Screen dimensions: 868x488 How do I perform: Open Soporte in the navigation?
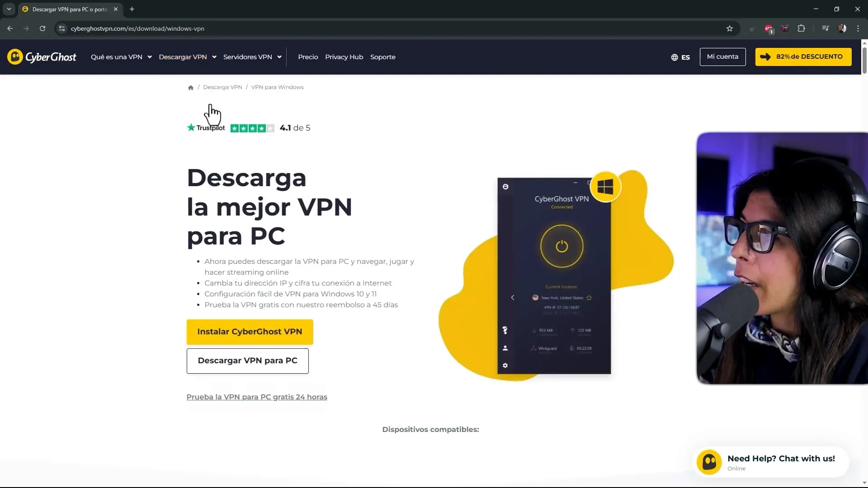(383, 57)
